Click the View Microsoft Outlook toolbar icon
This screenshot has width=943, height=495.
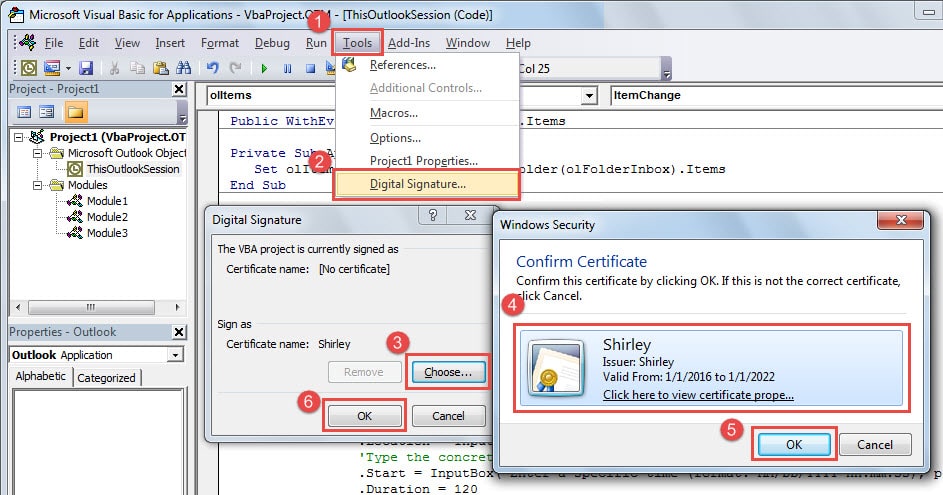tap(29, 68)
